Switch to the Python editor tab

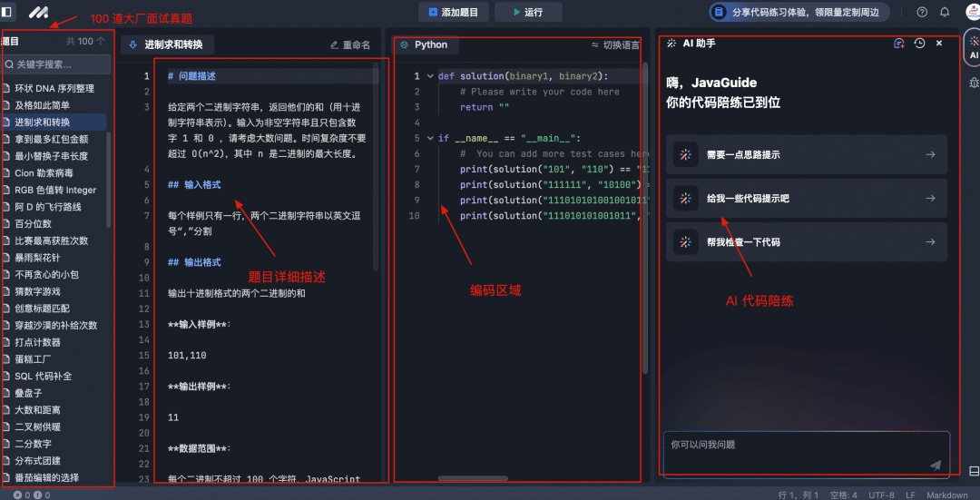[424, 45]
